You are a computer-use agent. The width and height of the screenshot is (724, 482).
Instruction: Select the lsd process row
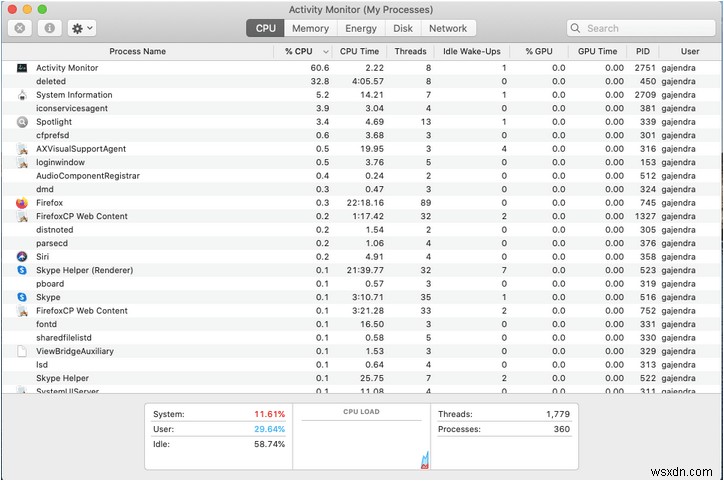[362, 365]
